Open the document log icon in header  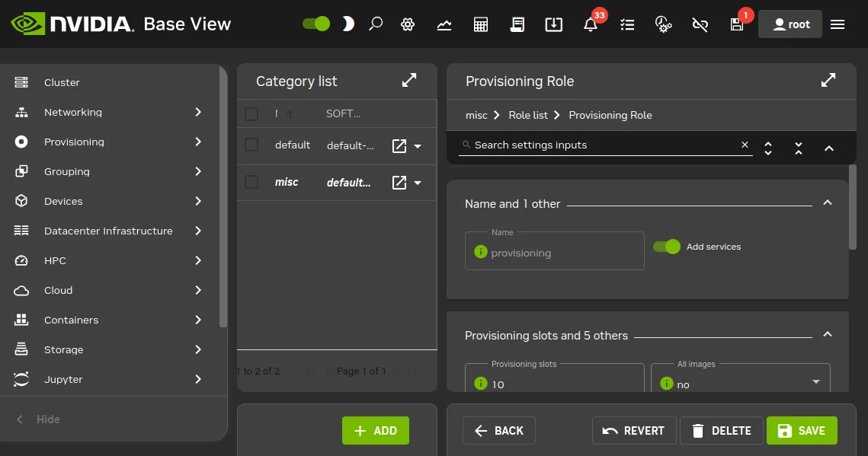coord(517,24)
